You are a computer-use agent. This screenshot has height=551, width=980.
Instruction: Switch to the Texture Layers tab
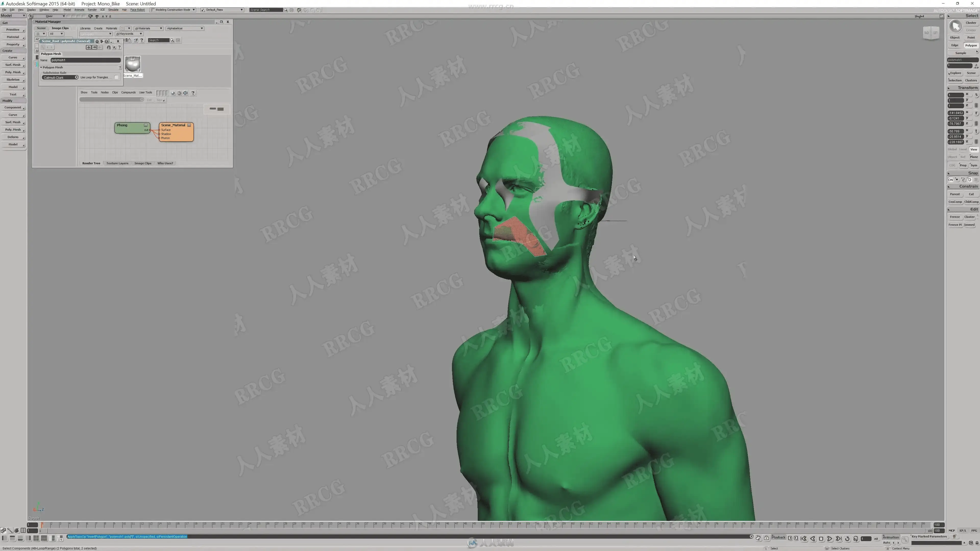(x=117, y=164)
